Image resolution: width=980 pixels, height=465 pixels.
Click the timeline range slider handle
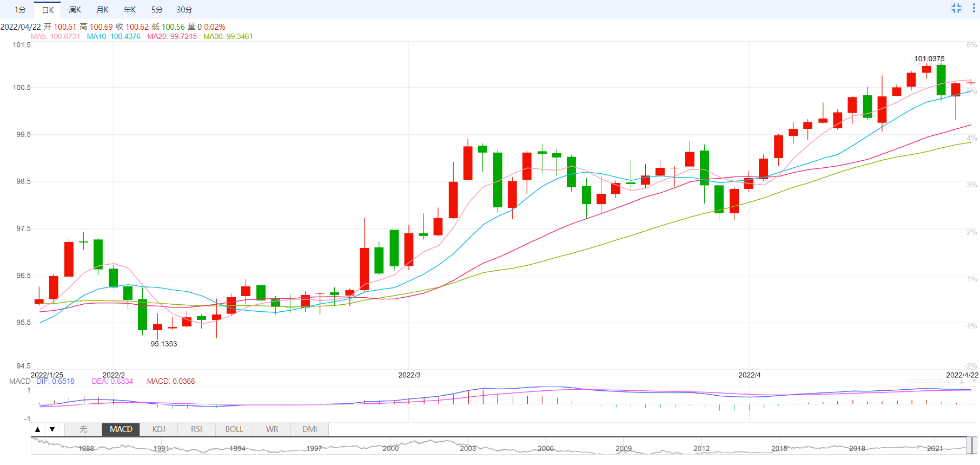[972, 445]
